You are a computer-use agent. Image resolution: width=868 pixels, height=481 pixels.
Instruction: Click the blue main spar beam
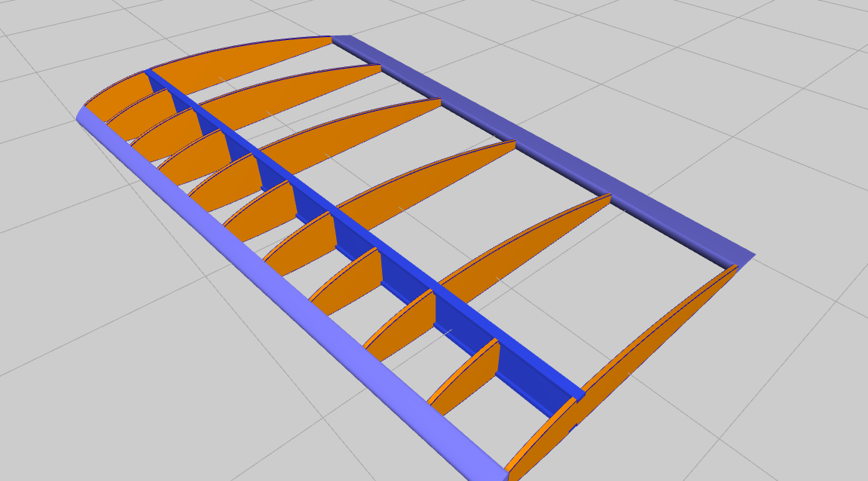pos(365,233)
